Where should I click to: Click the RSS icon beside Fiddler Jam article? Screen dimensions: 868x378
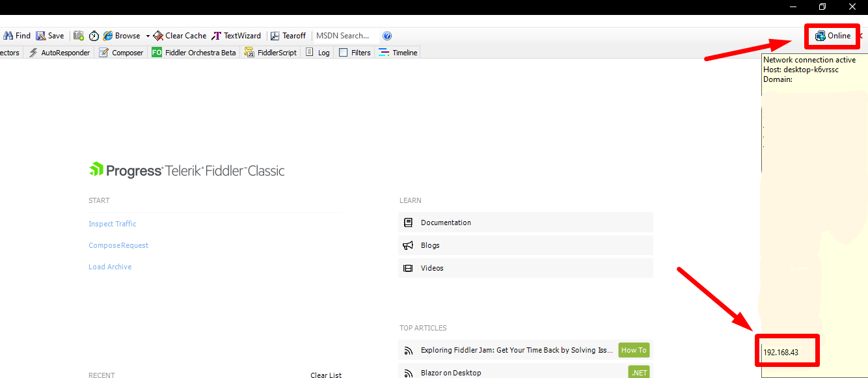click(x=409, y=351)
